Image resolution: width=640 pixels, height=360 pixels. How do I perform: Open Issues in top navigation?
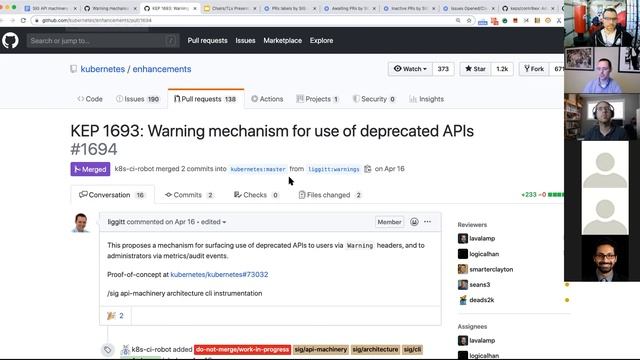(x=245, y=40)
